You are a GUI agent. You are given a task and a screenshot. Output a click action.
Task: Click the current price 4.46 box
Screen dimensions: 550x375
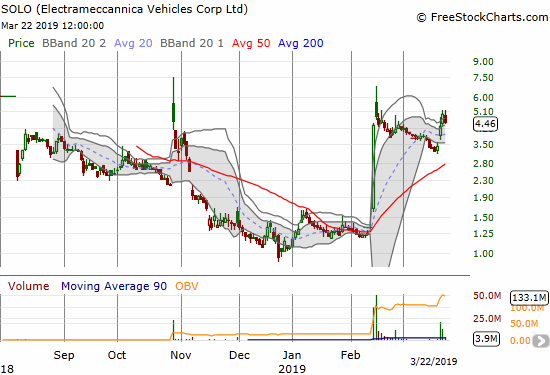485,123
